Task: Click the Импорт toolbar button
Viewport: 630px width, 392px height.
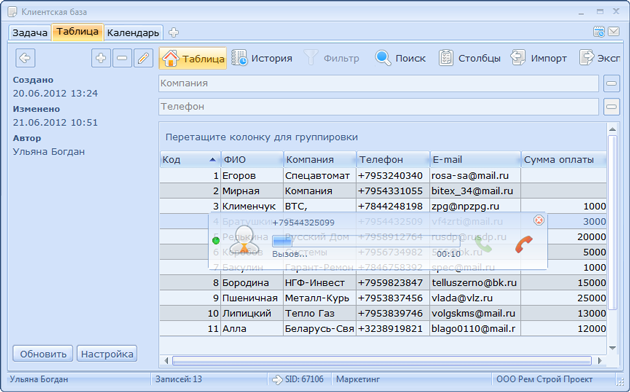Action: pyautogui.click(x=539, y=58)
